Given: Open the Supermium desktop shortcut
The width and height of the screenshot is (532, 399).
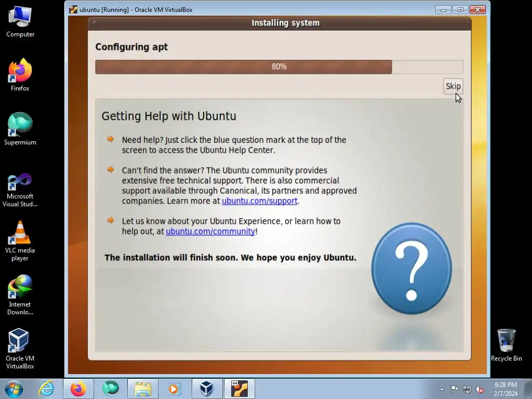Looking at the screenshot, I should tap(20, 129).
